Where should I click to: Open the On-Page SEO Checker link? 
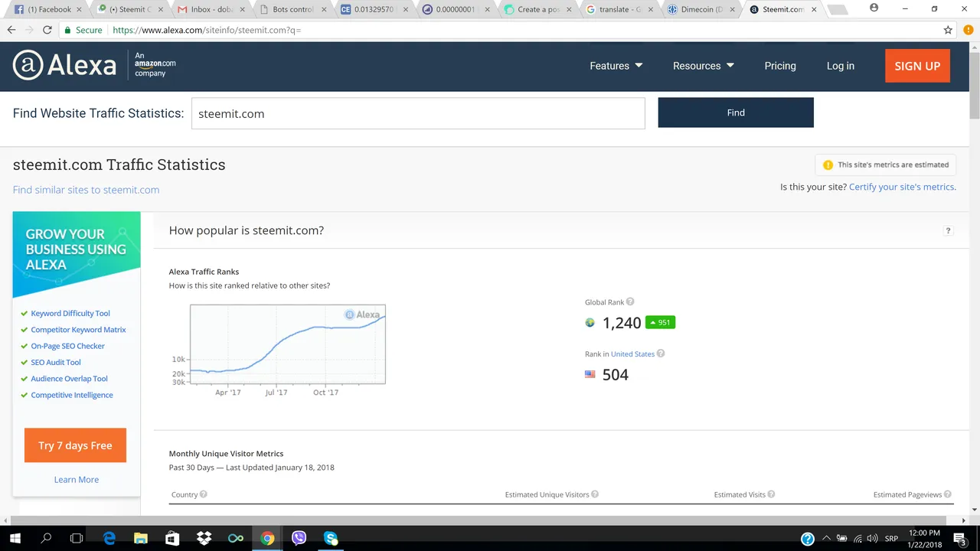click(67, 346)
